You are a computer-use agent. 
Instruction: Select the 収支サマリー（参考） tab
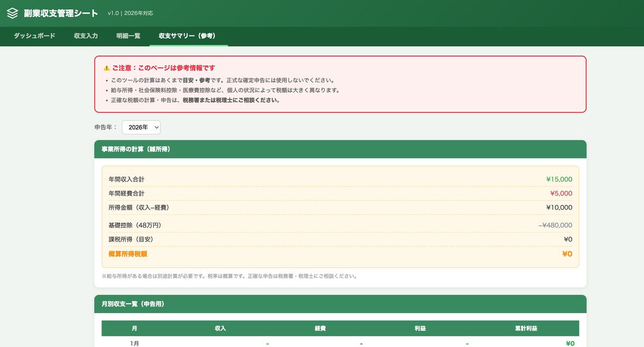[188, 36]
